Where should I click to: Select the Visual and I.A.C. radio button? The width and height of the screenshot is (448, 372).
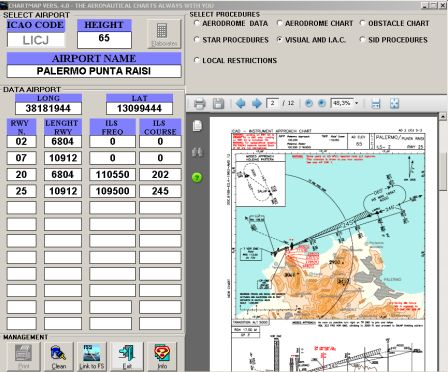[279, 40]
